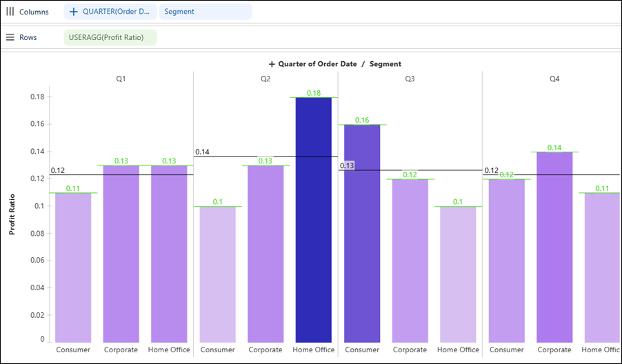Screen dimensions: 622x364
Task: Select the Q3 Home Office bar
Action: 458,274
